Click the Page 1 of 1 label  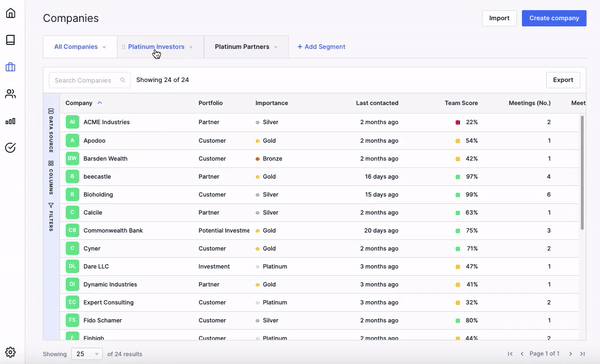pos(545,354)
